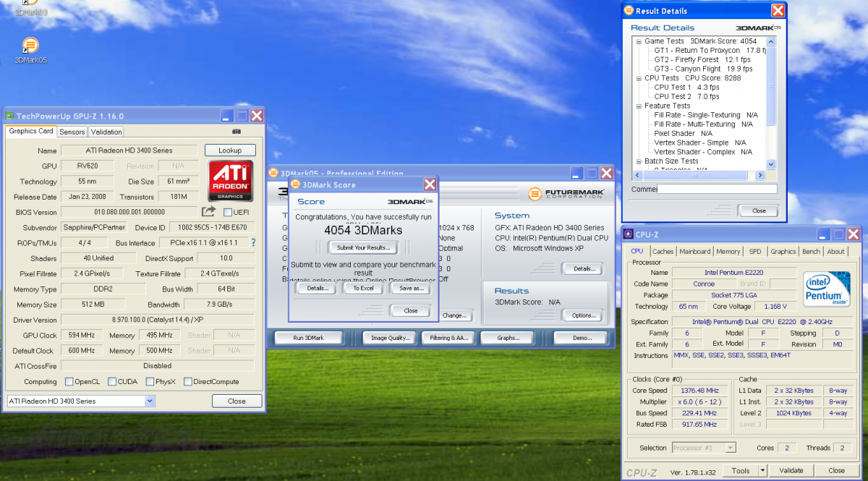Click the Intel Pentium logo in CPU-Z
Screen dimensions: 868x481
click(826, 289)
